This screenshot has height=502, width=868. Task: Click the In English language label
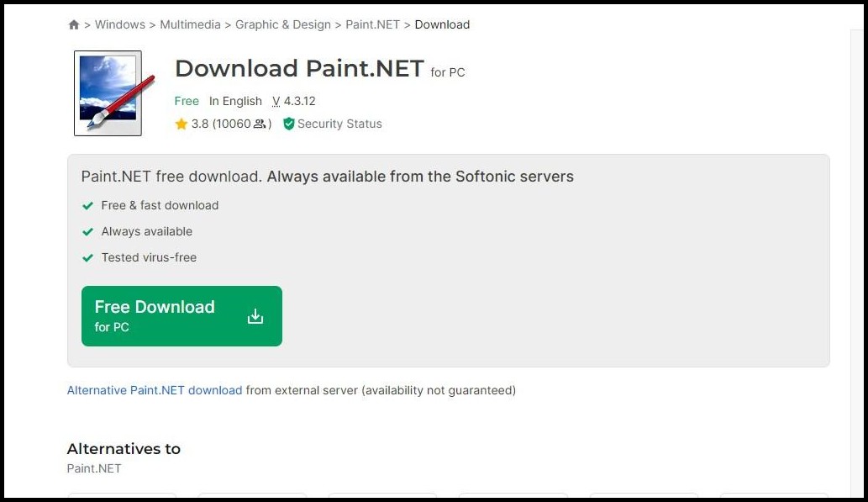[x=235, y=101]
